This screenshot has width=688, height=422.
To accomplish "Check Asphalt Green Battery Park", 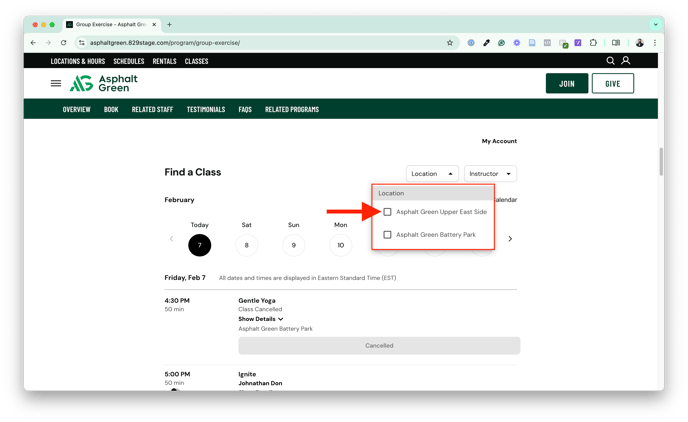I will point(387,235).
